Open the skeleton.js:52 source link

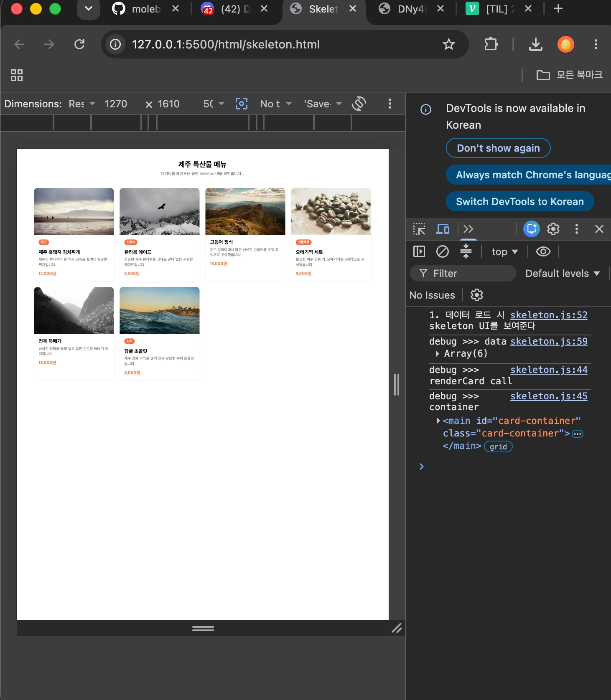549,315
